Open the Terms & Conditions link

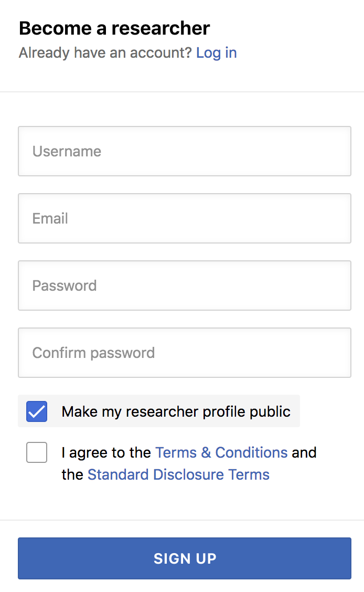[x=221, y=452]
